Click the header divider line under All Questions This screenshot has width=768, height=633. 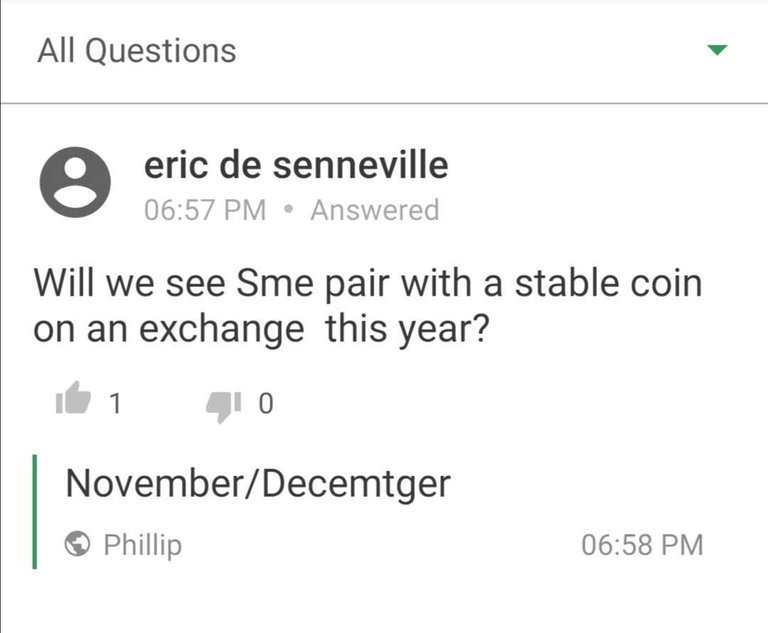[384, 103]
